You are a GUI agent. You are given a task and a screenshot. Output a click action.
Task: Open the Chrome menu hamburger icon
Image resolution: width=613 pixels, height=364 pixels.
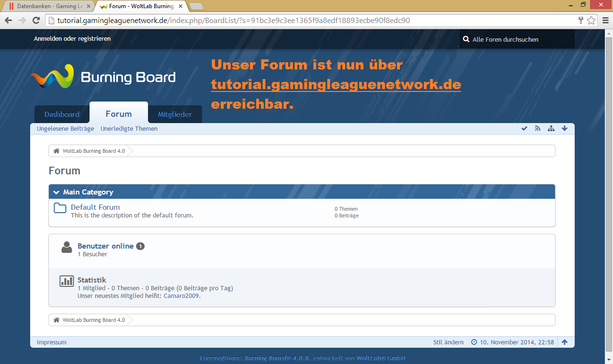[x=605, y=20]
